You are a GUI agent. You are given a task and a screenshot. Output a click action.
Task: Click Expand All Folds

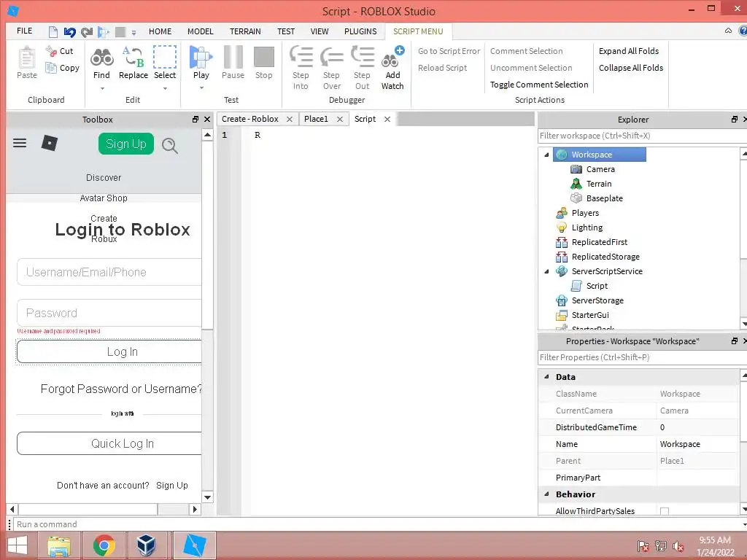coord(628,51)
